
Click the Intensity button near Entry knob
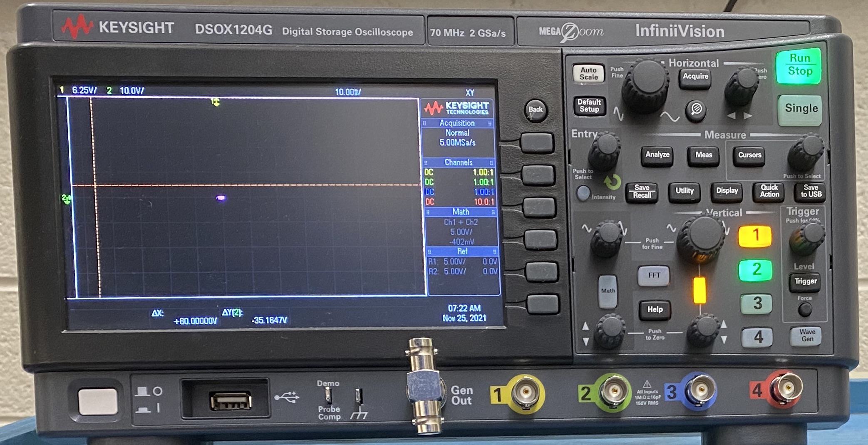click(x=583, y=193)
